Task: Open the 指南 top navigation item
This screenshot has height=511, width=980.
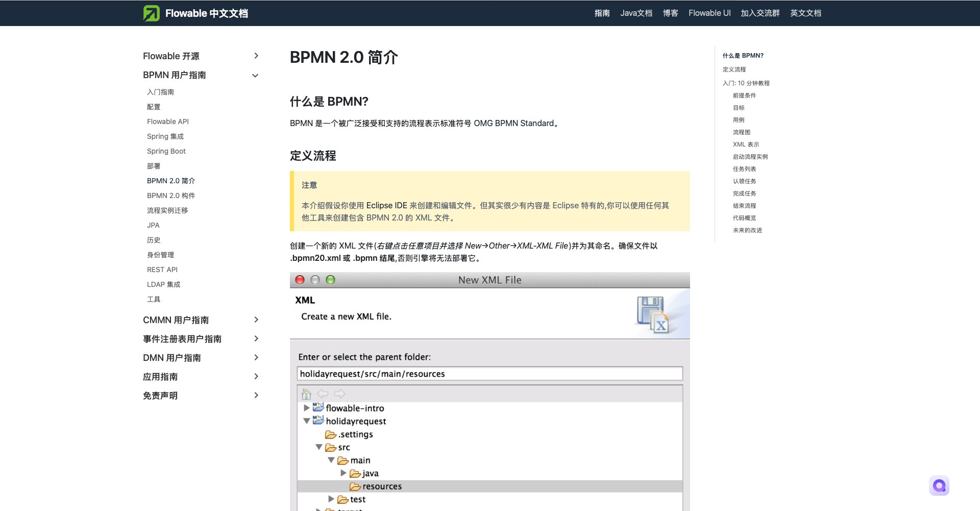Action: click(602, 13)
